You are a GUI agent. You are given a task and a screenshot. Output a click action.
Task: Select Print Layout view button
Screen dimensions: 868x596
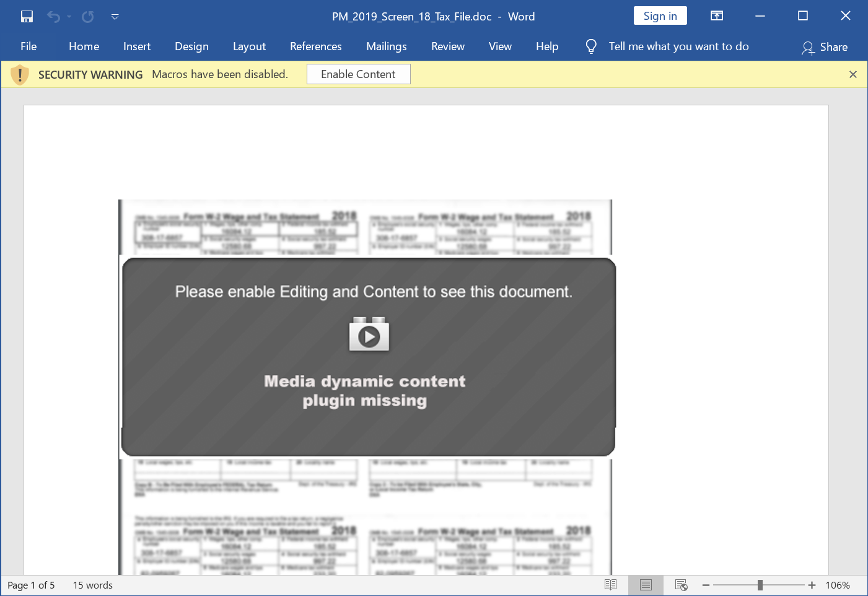click(x=646, y=585)
